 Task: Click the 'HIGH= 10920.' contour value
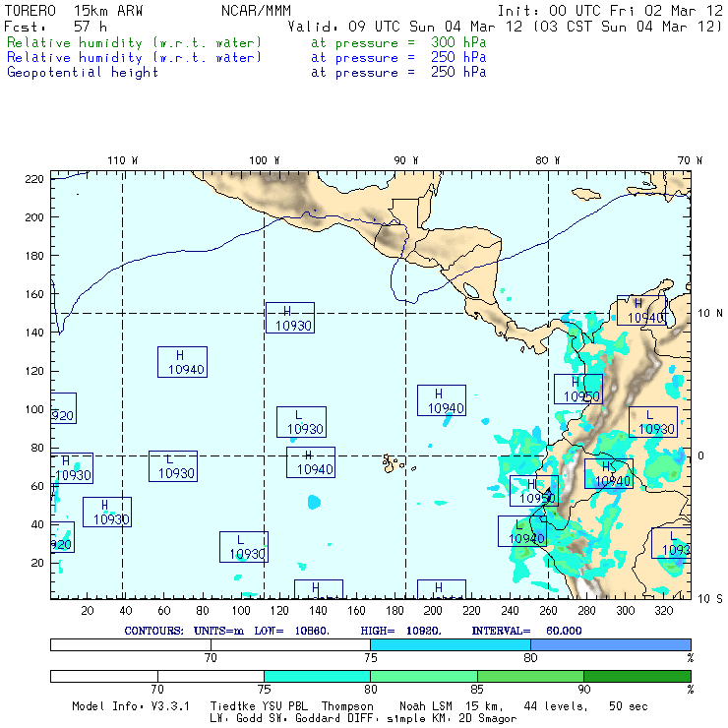[400, 631]
